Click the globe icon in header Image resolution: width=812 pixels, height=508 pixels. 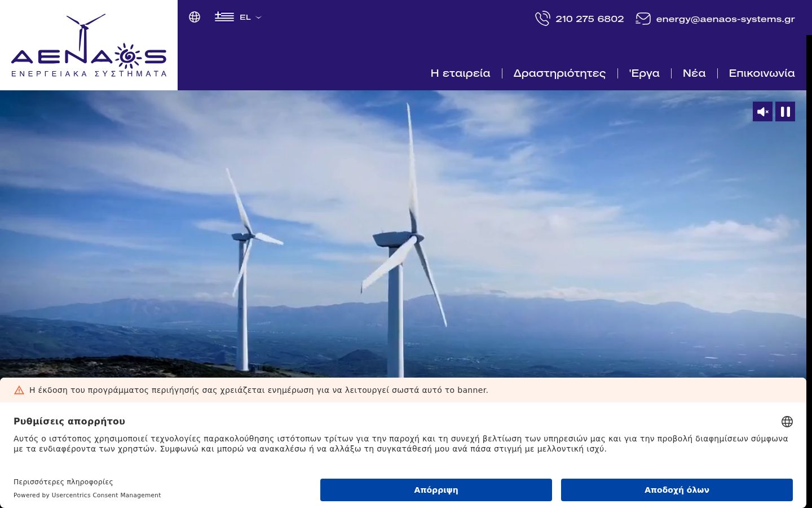[x=195, y=17]
